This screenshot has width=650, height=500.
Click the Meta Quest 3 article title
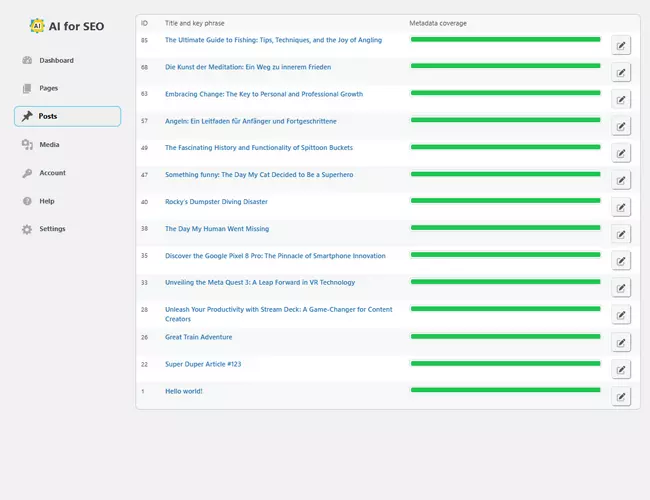[260, 282]
